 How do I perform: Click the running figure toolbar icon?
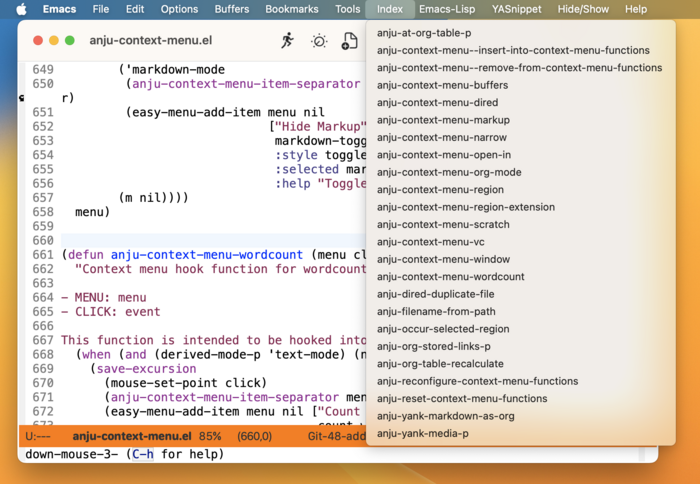tap(288, 41)
